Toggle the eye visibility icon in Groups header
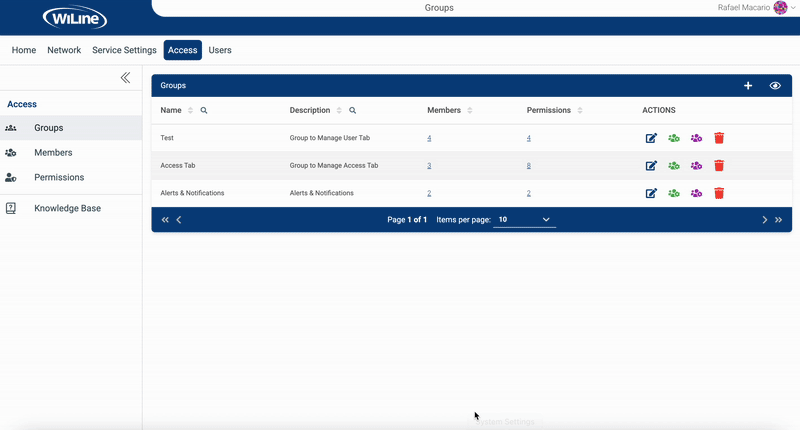Viewport: 800px width, 430px height. (x=775, y=86)
